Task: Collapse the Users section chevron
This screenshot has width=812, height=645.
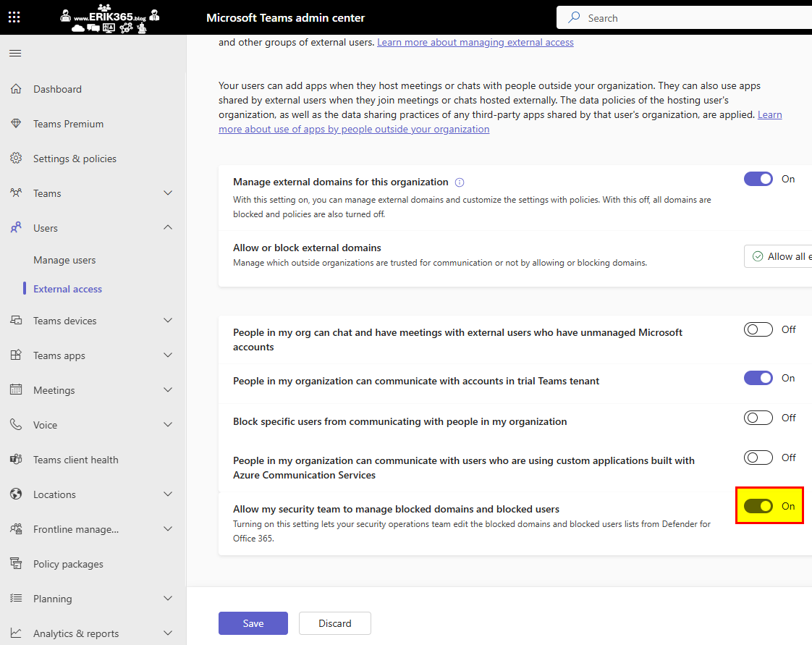Action: (168, 228)
